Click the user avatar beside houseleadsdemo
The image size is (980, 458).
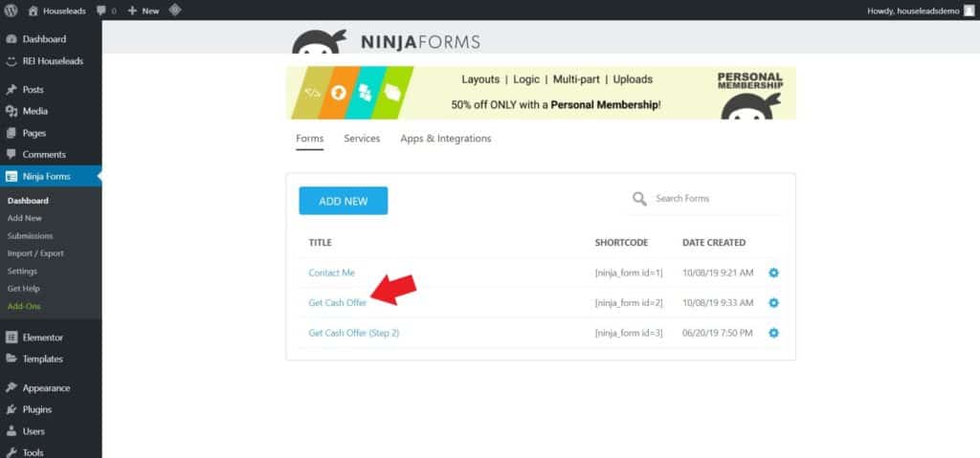click(x=969, y=11)
